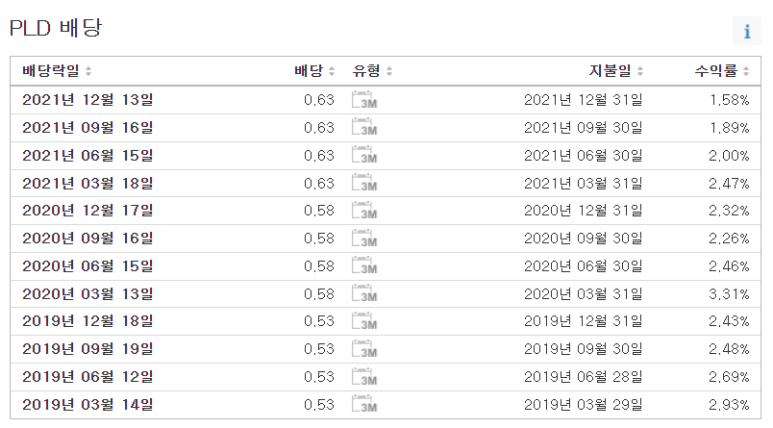Click 3M icon in 2020년 09월 16일 row
Viewport: 773px width, 428px height.
364,238
